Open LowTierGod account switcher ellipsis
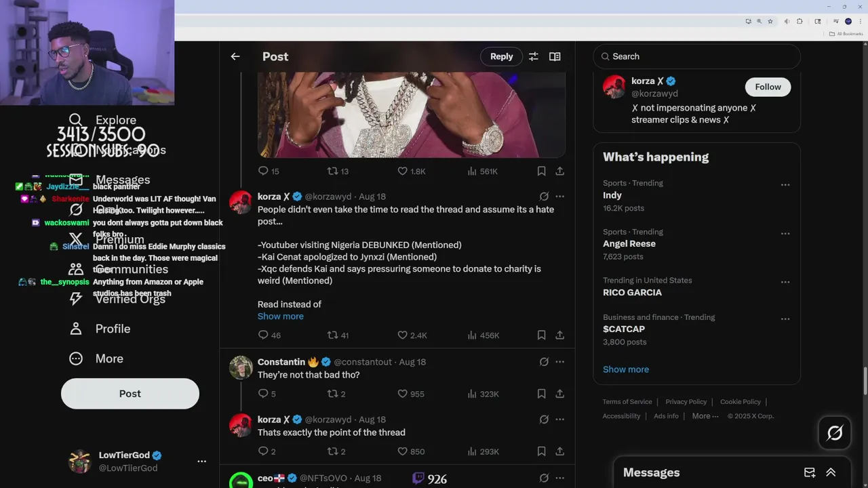Viewport: 868px width, 488px height. click(201, 462)
